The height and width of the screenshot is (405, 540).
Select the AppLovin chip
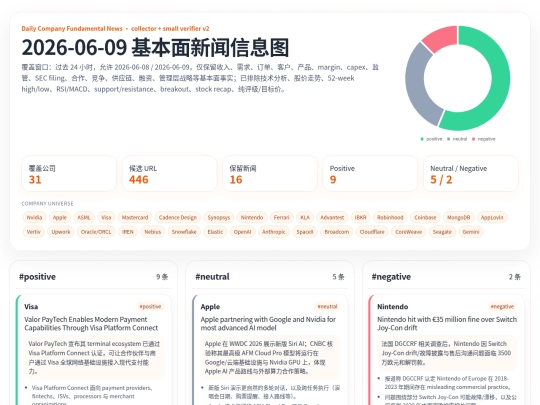tap(492, 217)
